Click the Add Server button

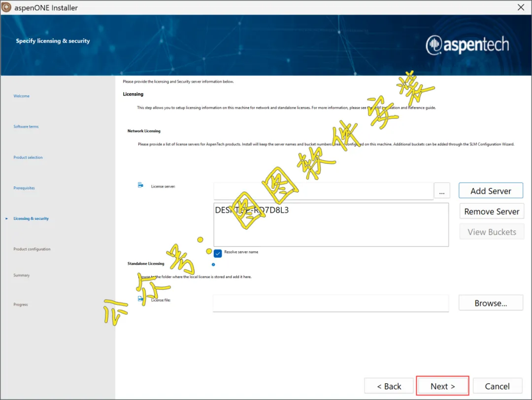(491, 191)
